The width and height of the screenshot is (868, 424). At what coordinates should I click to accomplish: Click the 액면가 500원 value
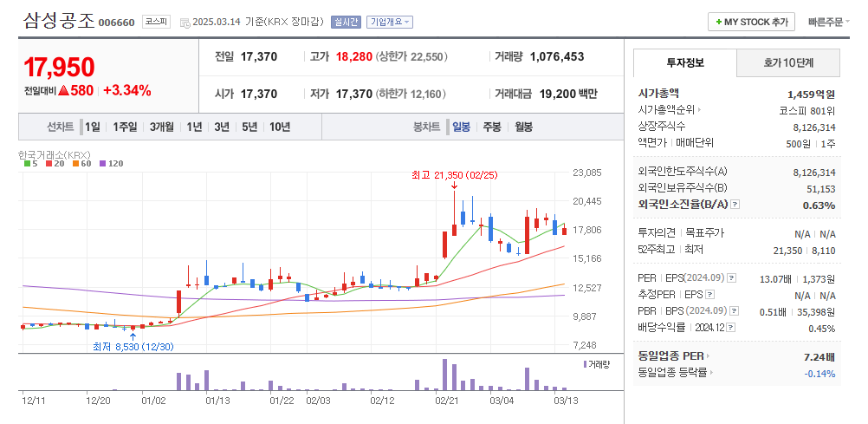[797, 144]
